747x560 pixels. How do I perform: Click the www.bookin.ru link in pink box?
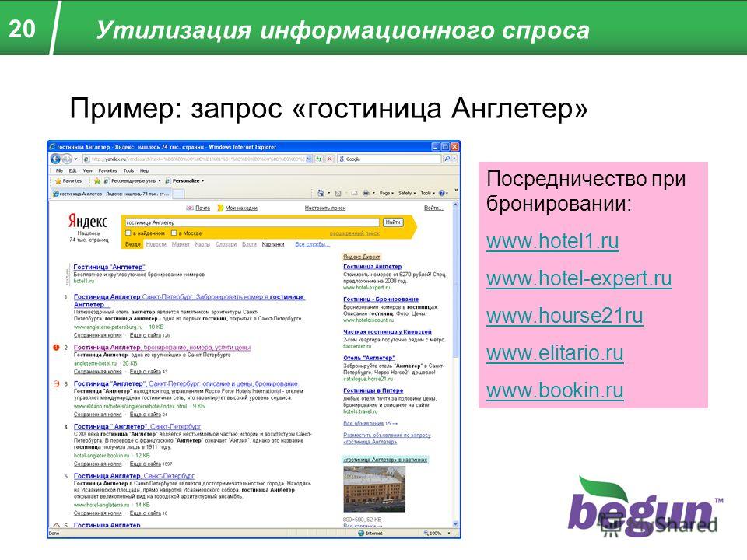[555, 390]
